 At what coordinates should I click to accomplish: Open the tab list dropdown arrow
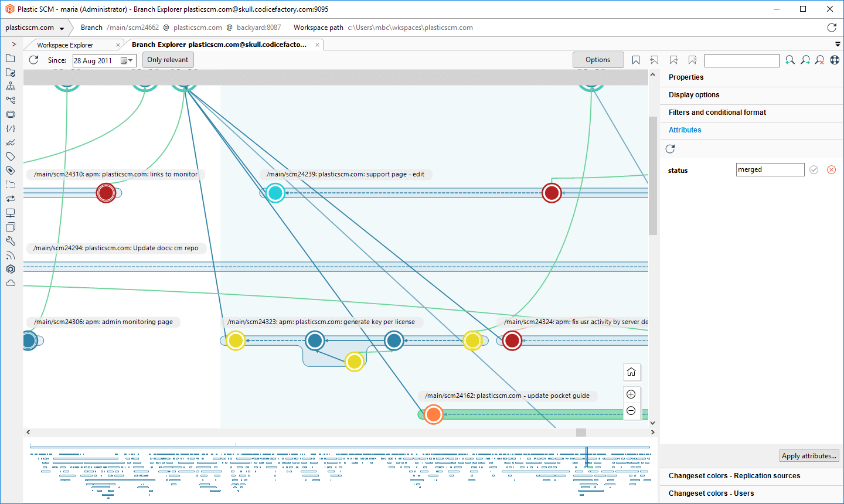click(838, 45)
